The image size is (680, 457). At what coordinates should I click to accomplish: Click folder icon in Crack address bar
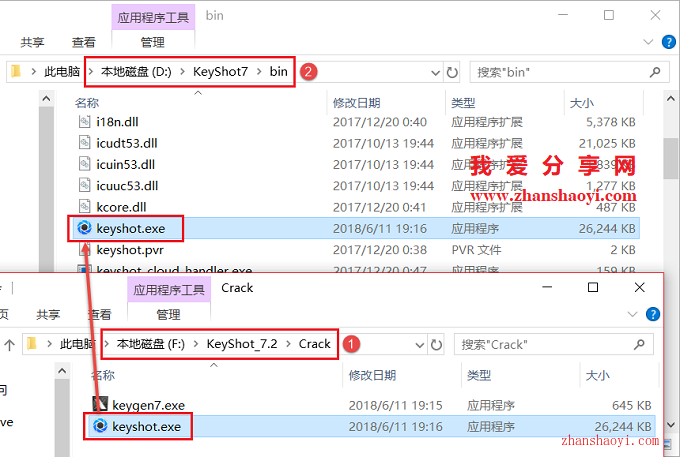click(32, 344)
